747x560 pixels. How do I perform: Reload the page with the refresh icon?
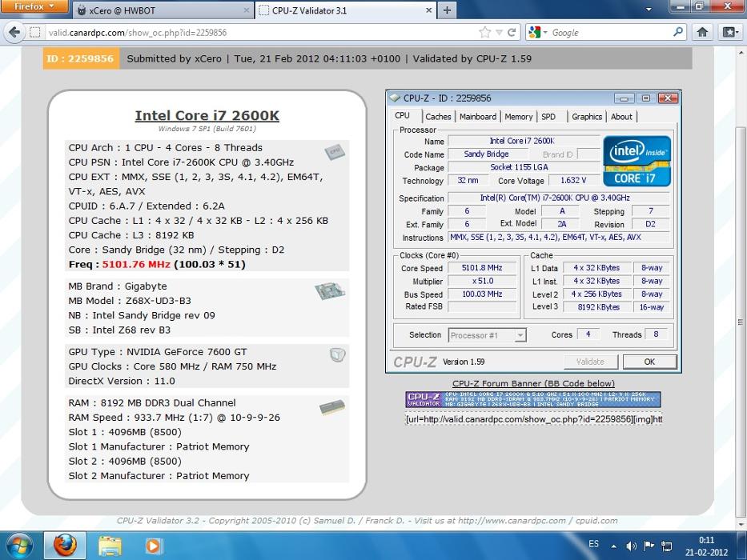coord(512,32)
